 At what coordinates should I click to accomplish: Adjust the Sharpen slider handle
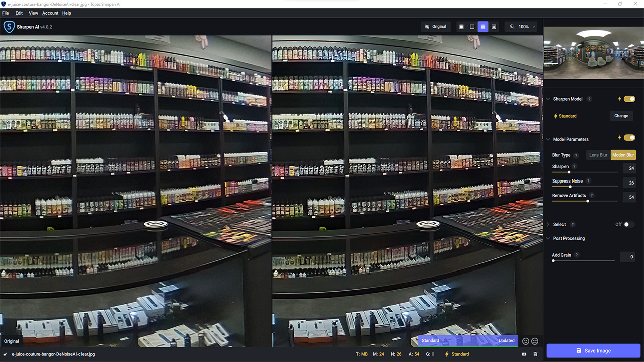[x=569, y=172]
